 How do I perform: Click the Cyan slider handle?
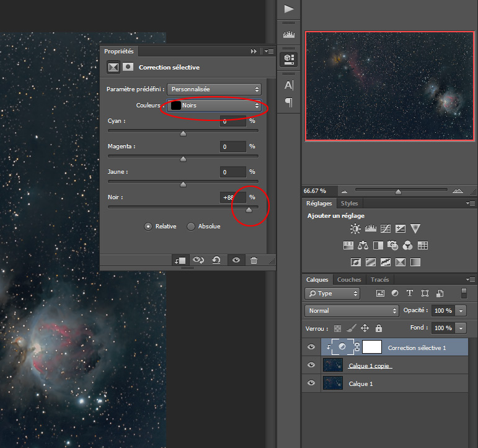pos(183,133)
